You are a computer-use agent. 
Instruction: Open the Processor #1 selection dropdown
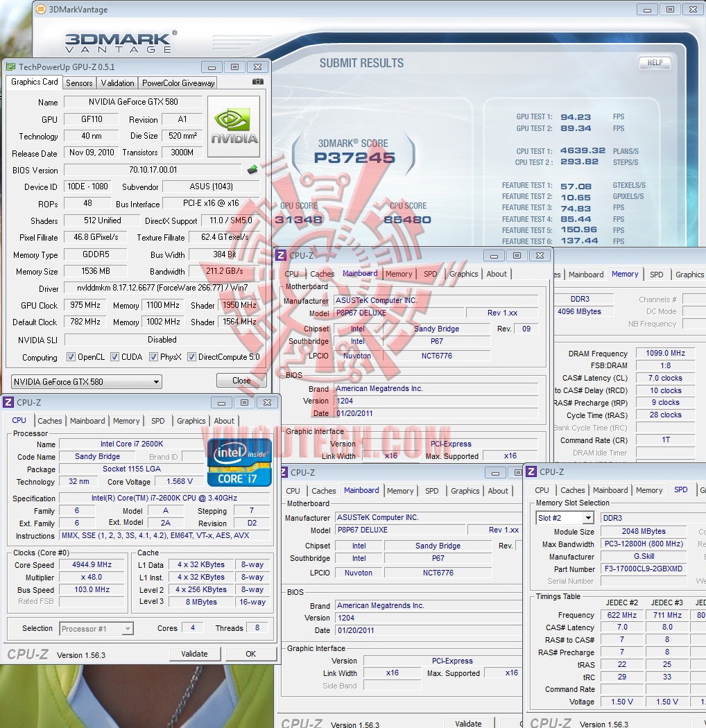pos(96,629)
